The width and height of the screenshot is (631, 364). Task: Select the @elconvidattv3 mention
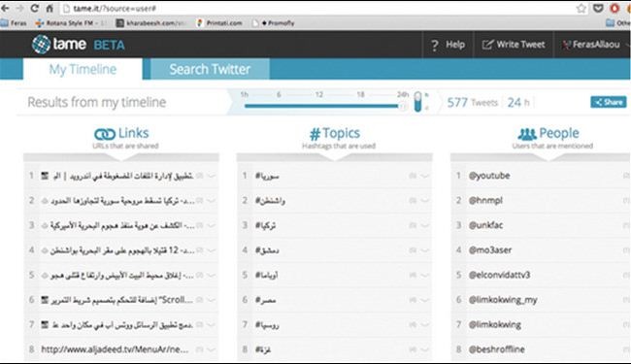pyautogui.click(x=499, y=276)
